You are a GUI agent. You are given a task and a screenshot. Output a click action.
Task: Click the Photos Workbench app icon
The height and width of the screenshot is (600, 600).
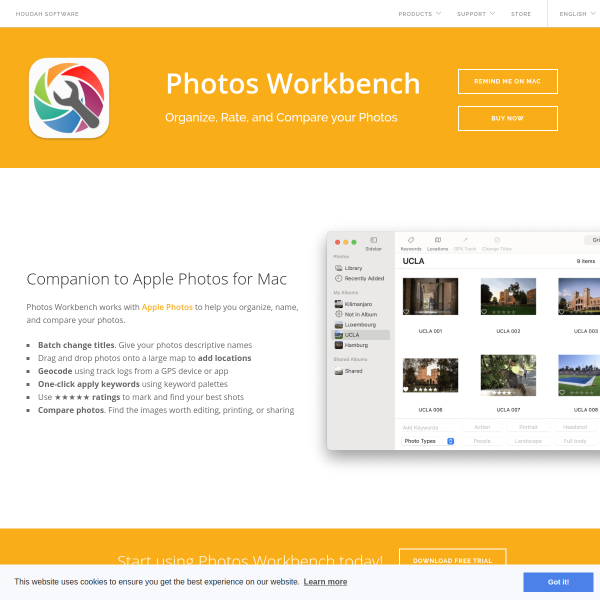69,98
